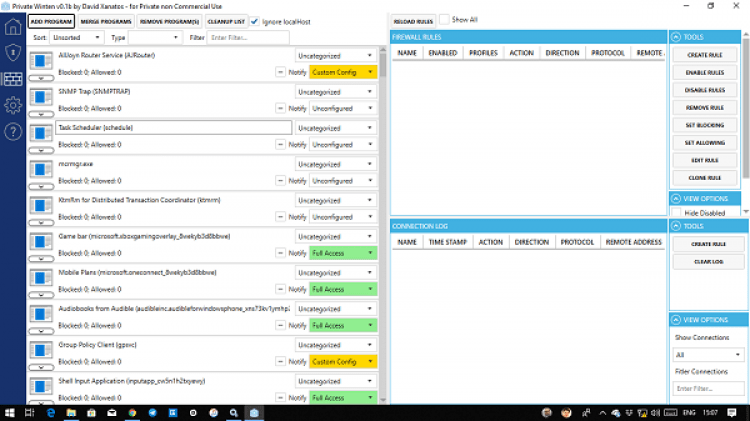The image size is (750, 421).
Task: Open Settings via sidebar gear icon
Action: click(x=14, y=105)
